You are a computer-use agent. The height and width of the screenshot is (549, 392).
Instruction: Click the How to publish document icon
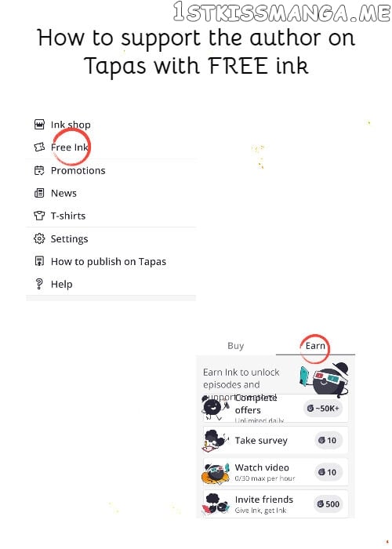39,261
